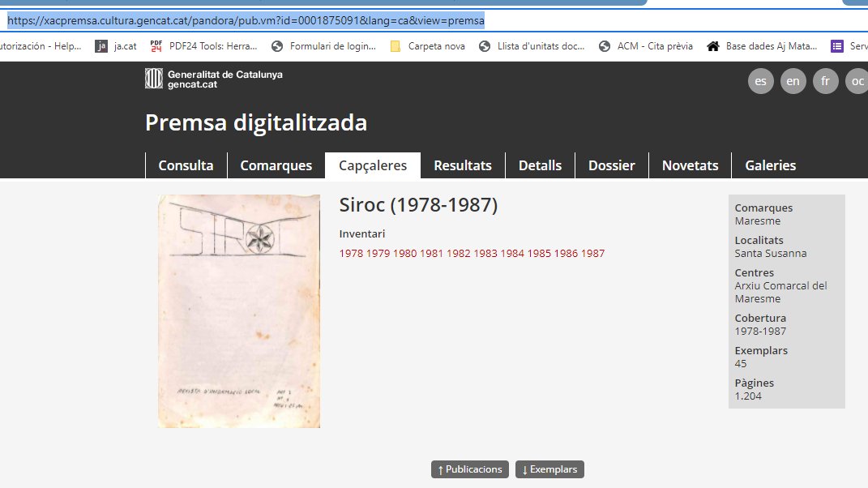Go to the Resultats tab
The image size is (868, 488).
tap(463, 165)
